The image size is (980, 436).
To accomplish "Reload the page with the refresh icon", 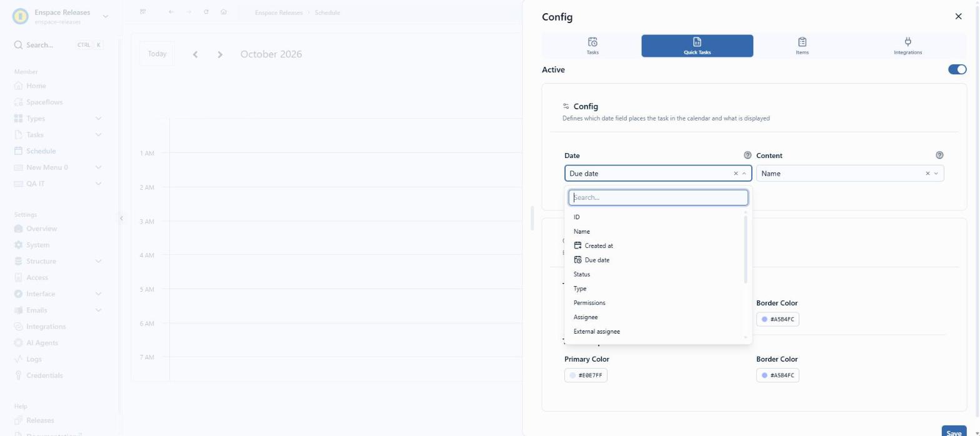I will [206, 12].
